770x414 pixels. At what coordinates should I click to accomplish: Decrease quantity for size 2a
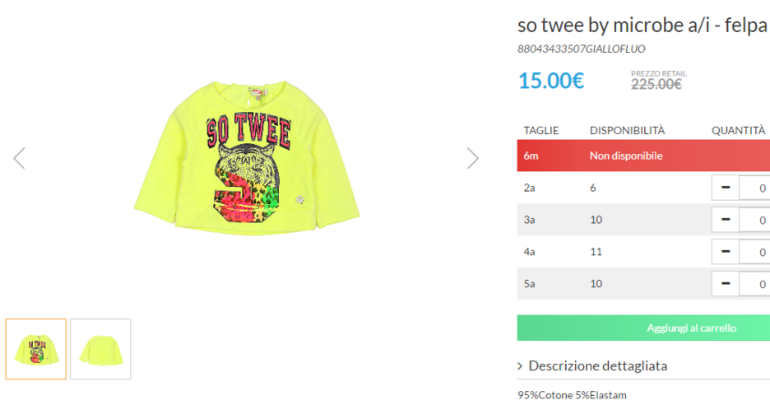(x=725, y=188)
